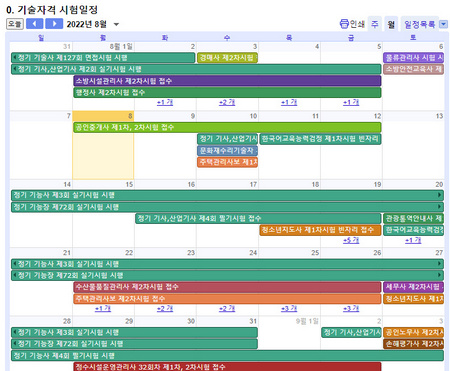Open 정기 기능장 제72회 실기시험 시행 in August 21 week
This screenshot has height=371, width=450.
(x=227, y=275)
